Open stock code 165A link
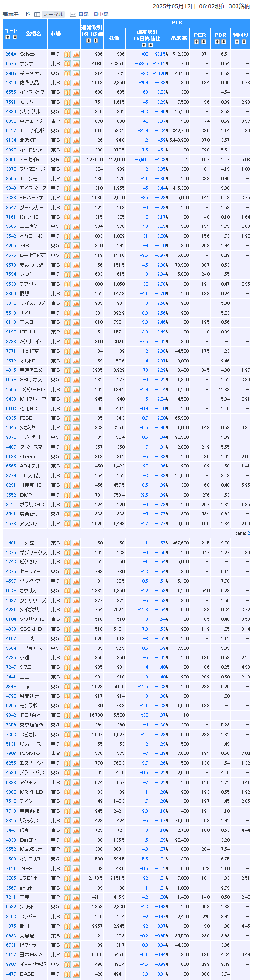Viewport: 253px width, 980px height. coord(11,380)
